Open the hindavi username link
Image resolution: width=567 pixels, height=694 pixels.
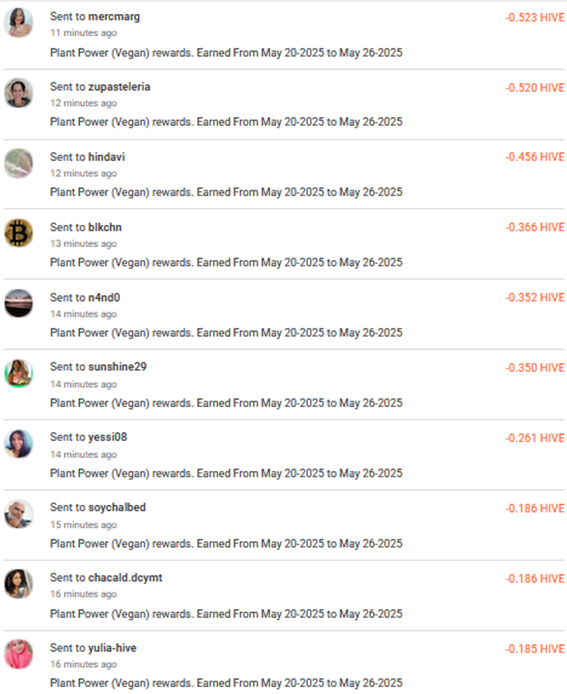[106, 157]
